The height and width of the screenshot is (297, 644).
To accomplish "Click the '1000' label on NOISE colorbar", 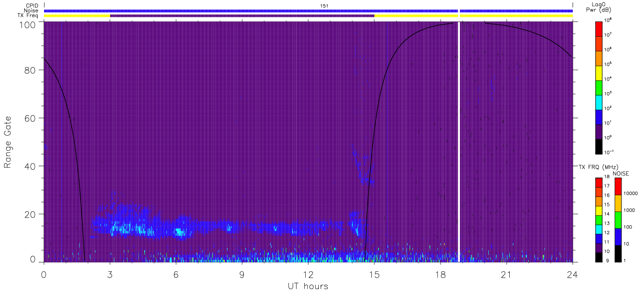I will (x=629, y=210).
